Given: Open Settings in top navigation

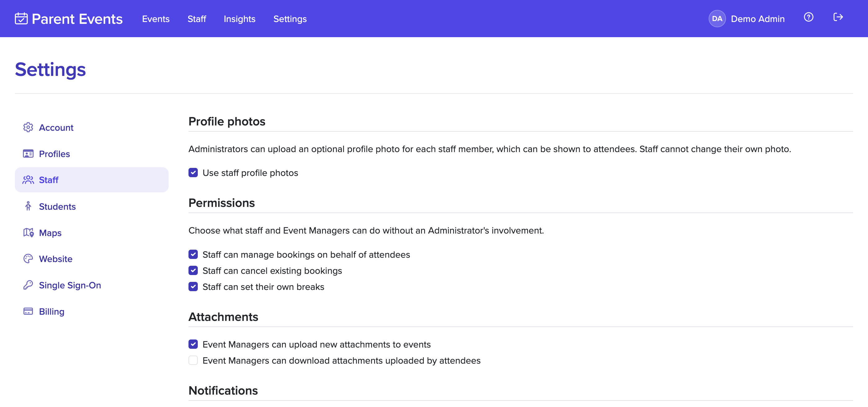Looking at the screenshot, I should (x=290, y=19).
